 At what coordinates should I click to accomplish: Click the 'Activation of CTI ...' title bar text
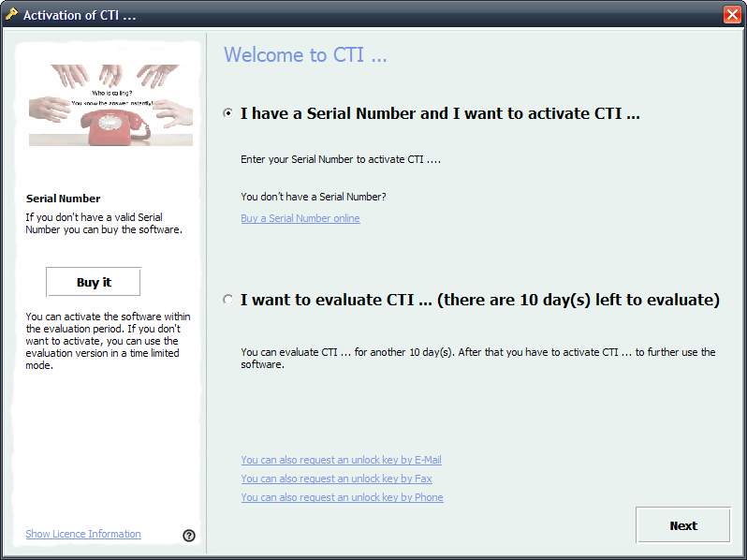[x=80, y=15]
